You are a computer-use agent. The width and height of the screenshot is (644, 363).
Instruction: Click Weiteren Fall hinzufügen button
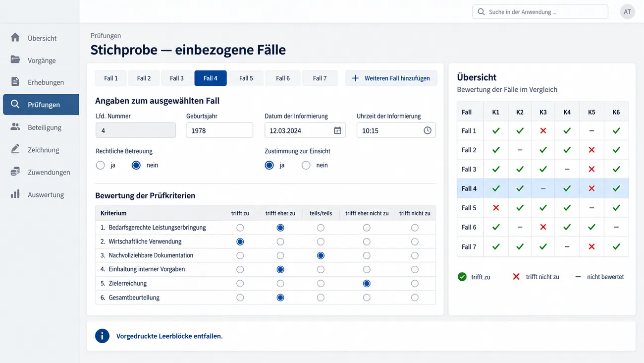391,78
